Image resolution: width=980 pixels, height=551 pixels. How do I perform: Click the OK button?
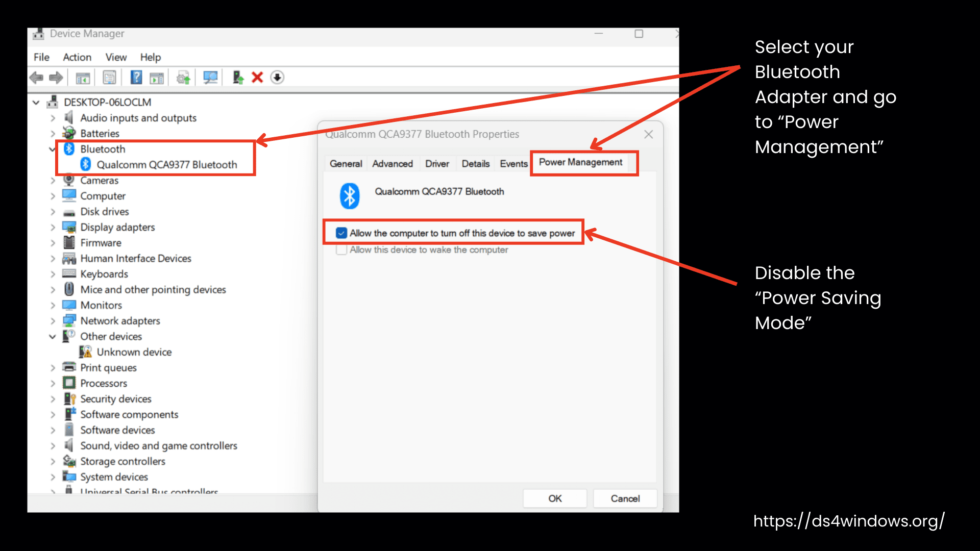555,498
